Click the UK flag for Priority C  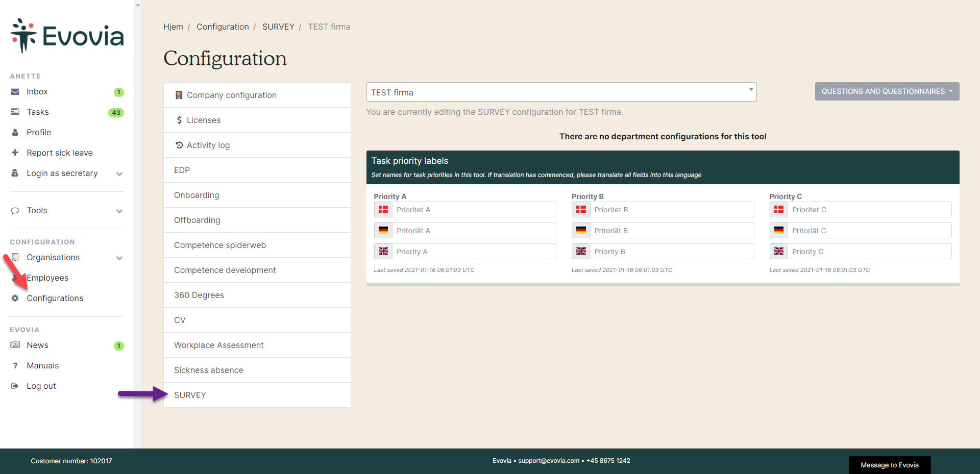(x=779, y=252)
